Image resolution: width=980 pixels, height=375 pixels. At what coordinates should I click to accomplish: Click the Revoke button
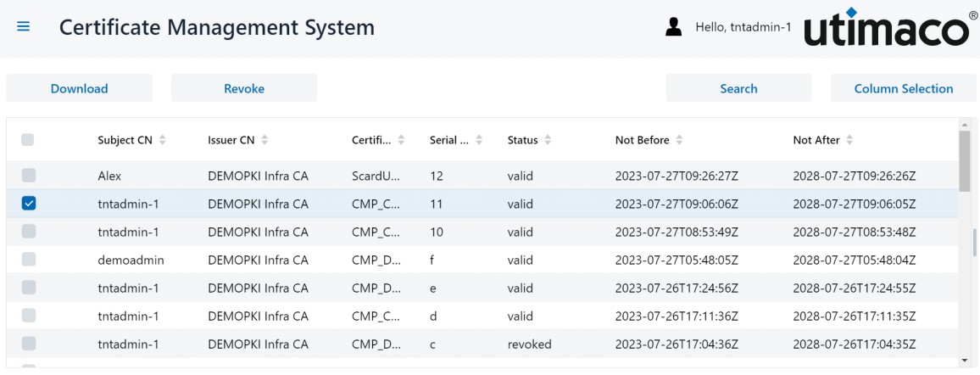pos(244,88)
